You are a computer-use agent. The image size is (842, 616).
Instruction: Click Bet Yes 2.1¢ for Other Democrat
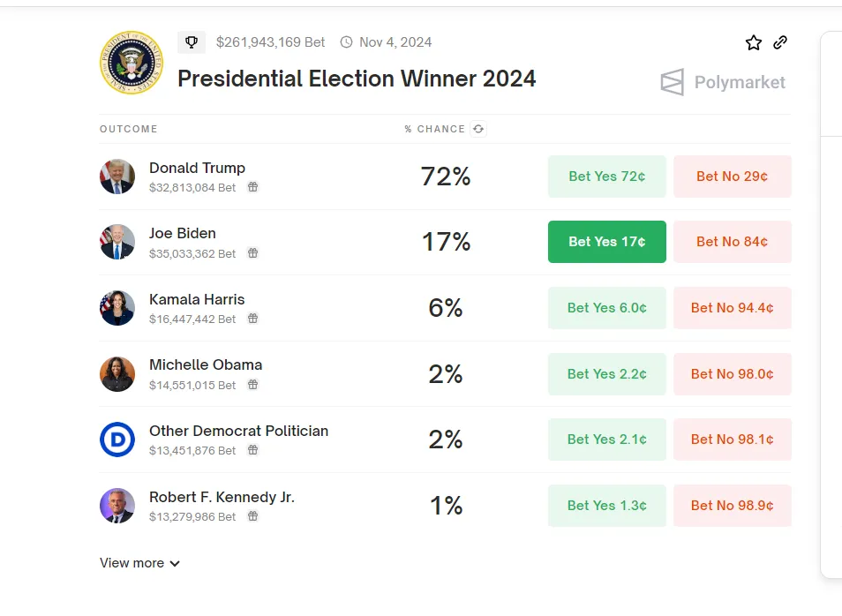coord(607,439)
